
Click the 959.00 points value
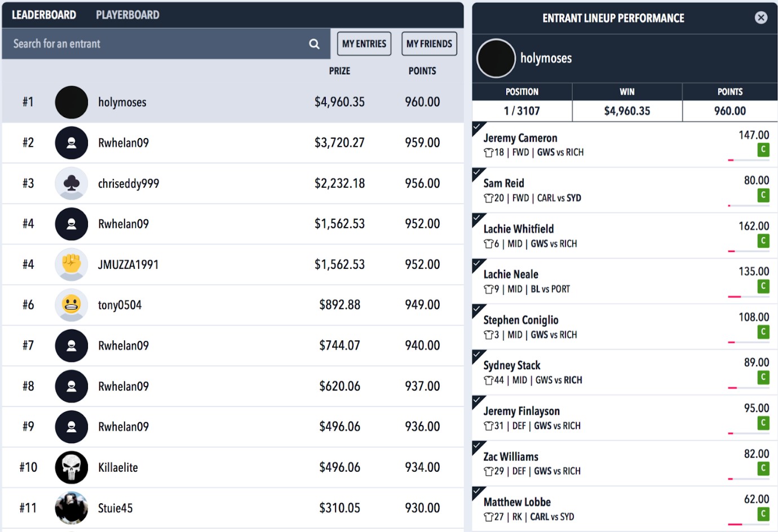click(422, 143)
